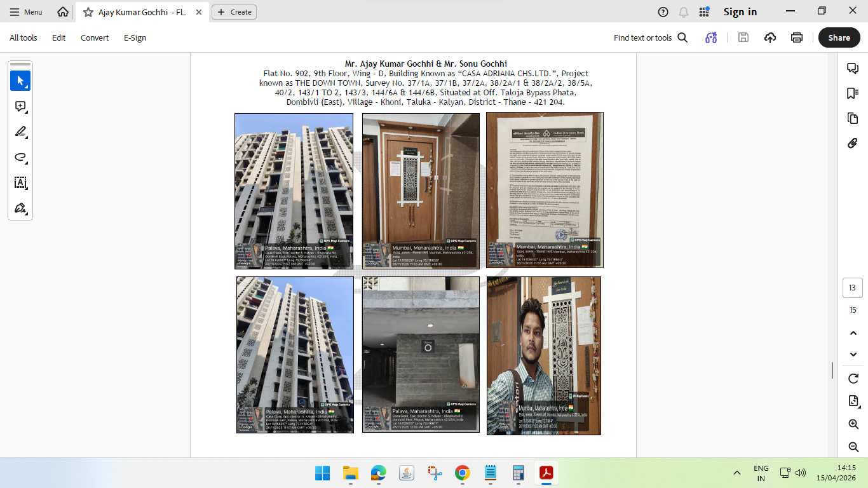Click the vertical scrollbar thumb
Image resolution: width=868 pixels, height=488 pixels.
(x=832, y=370)
